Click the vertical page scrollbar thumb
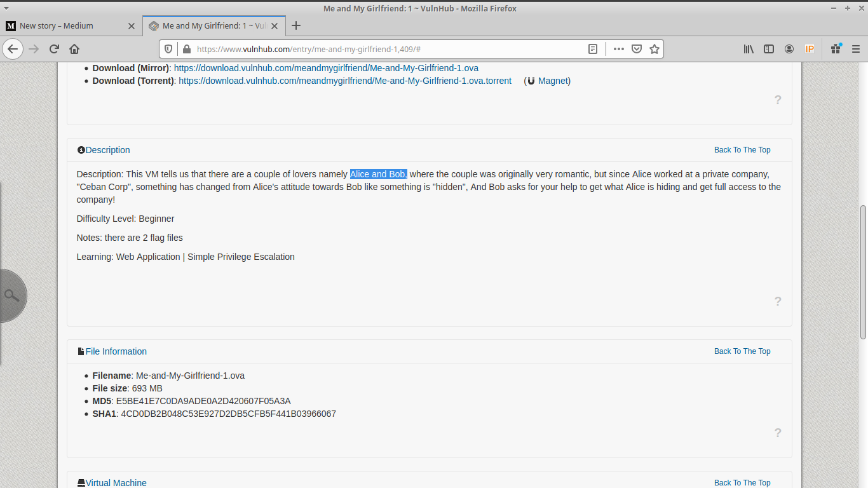 (863, 272)
